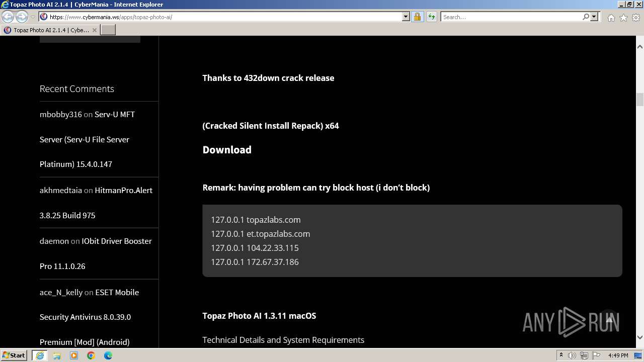This screenshot has height=362, width=644.
Task: Open HitmanPro.Alert 3.8.25 comment link
Action: tap(96, 203)
